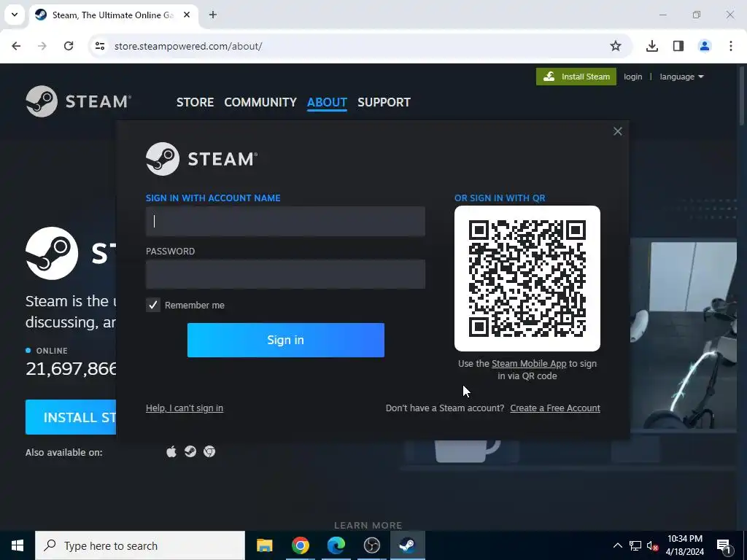Click the QR code image
This screenshot has width=747, height=560.
pos(527,279)
